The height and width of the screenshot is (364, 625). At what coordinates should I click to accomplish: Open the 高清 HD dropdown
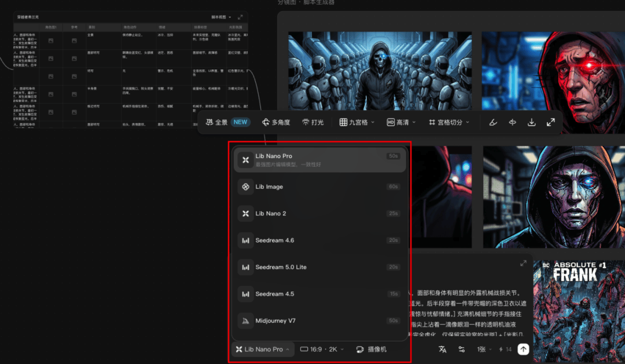click(x=401, y=123)
